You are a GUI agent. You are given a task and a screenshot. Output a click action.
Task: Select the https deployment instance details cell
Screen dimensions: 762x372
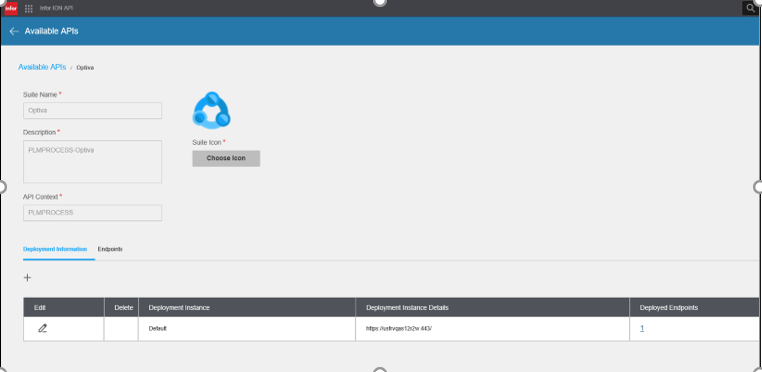point(493,329)
